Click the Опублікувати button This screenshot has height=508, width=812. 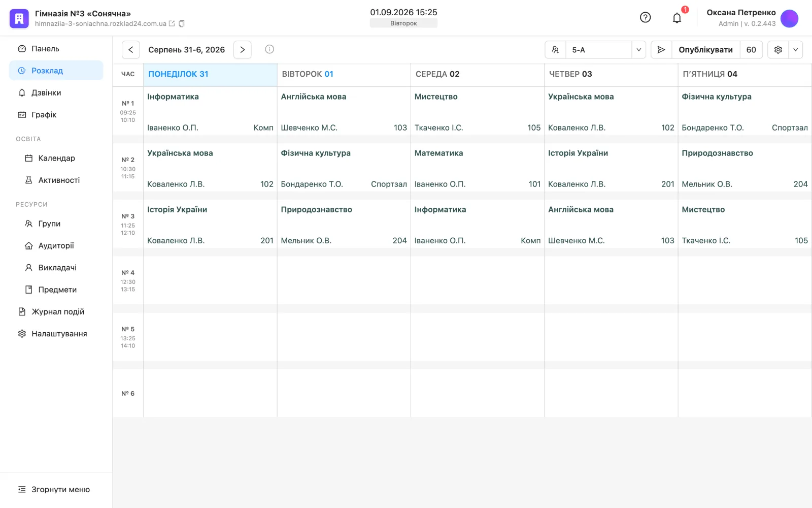[705, 50]
